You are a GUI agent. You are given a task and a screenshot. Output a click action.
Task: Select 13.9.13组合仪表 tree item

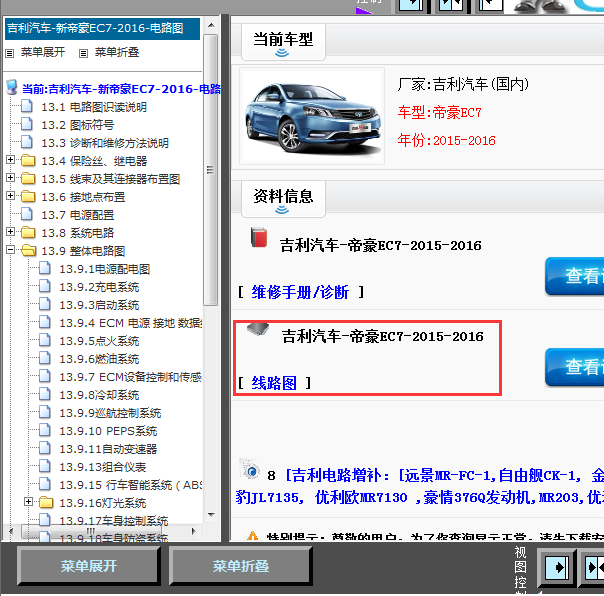(102, 467)
